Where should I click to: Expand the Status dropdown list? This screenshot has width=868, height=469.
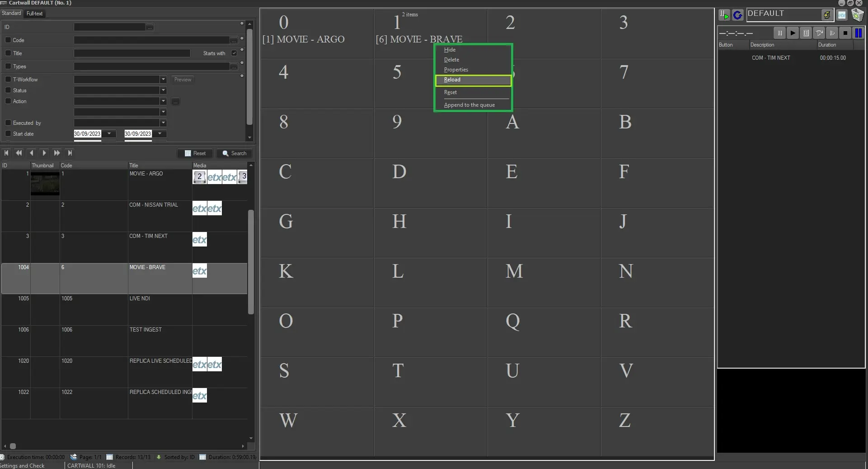coord(163,90)
